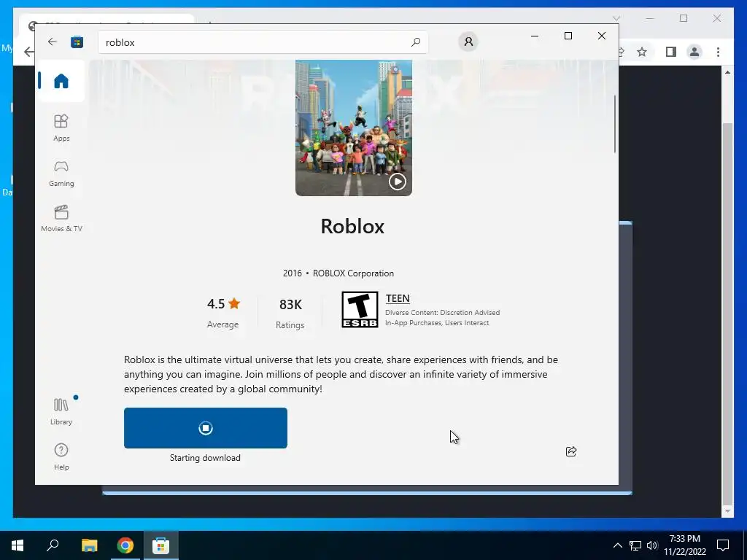Open the Windows Start menu
747x560 pixels.
18,545
